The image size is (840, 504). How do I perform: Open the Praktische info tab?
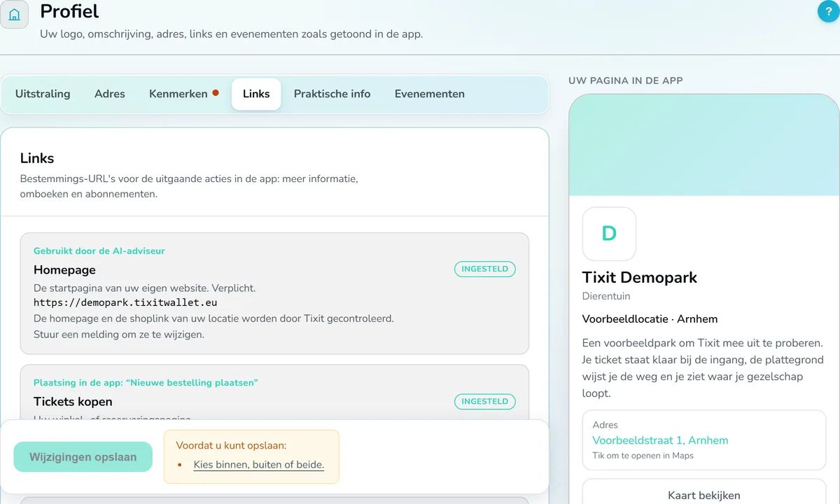pyautogui.click(x=332, y=94)
